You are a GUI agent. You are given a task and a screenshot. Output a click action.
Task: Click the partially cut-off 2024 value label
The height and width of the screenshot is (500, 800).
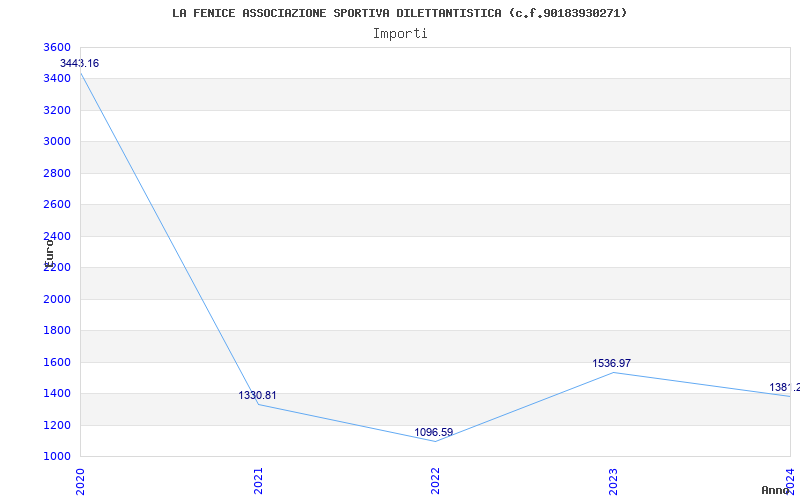pyautogui.click(x=785, y=388)
